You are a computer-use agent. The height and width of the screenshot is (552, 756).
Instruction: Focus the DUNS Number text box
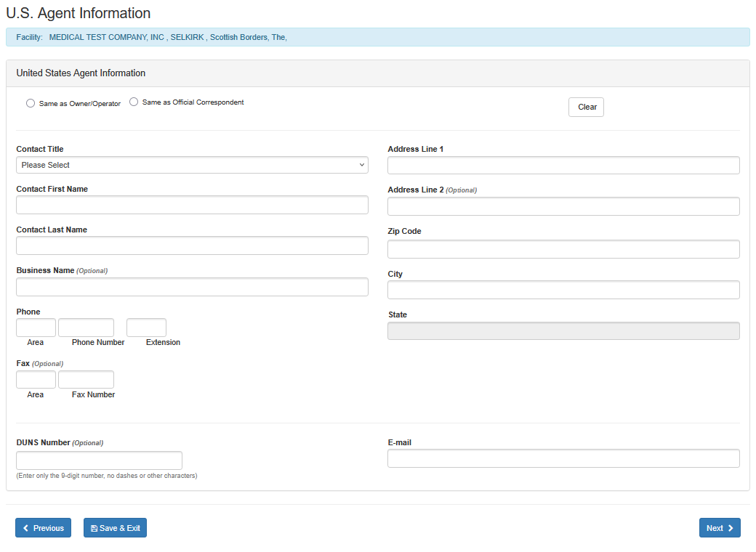point(99,460)
